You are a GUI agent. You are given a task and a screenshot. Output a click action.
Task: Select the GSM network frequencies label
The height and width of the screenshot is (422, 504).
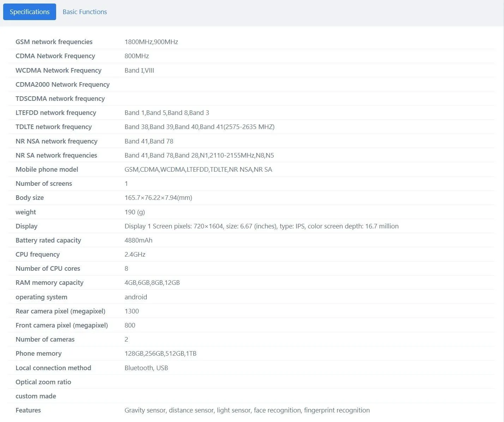tap(54, 42)
